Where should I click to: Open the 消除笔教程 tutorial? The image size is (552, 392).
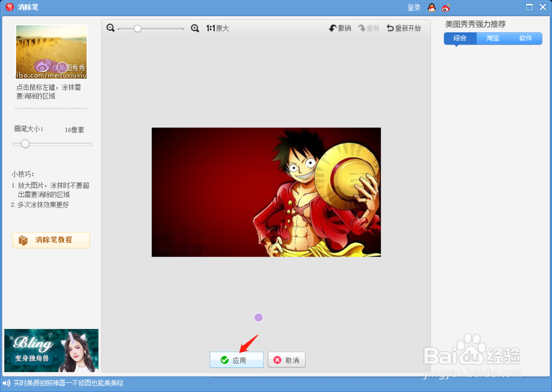51,240
